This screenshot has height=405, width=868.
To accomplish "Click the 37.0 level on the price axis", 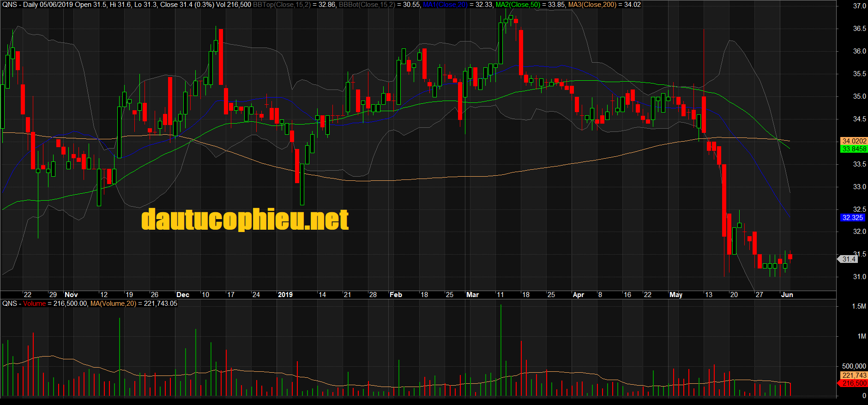I will (x=859, y=6).
